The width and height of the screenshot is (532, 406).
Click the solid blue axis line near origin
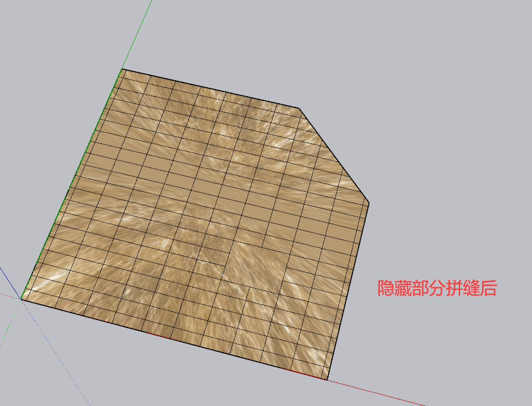pos(8,279)
